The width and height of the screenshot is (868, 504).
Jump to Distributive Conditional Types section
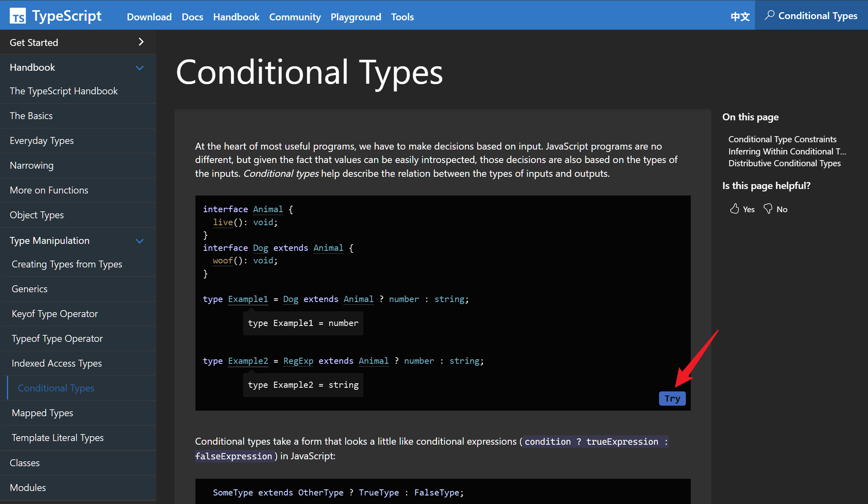coord(784,163)
